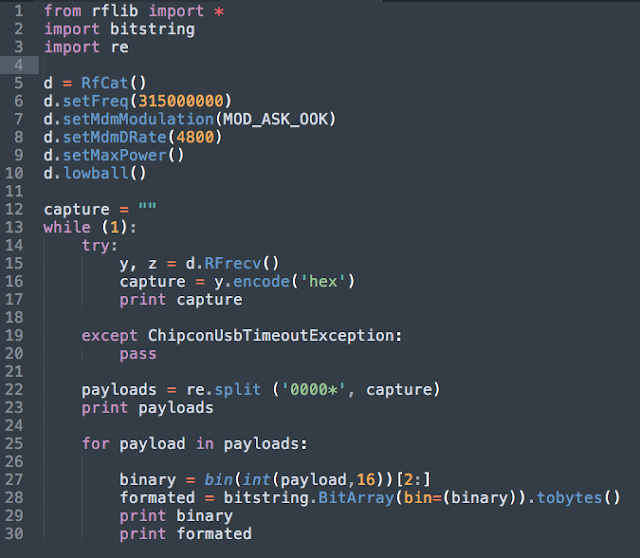Image resolution: width=640 pixels, height=558 pixels.
Task: Click the 'for' keyword on line 25
Action: coord(96,443)
